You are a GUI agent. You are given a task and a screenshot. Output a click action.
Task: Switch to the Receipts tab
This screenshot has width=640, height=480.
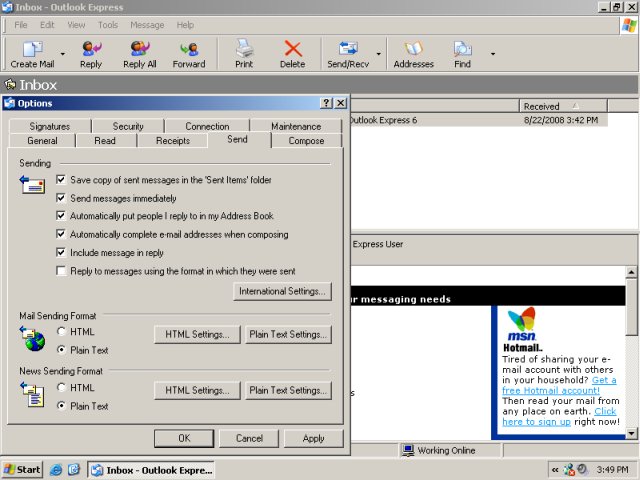(x=173, y=140)
